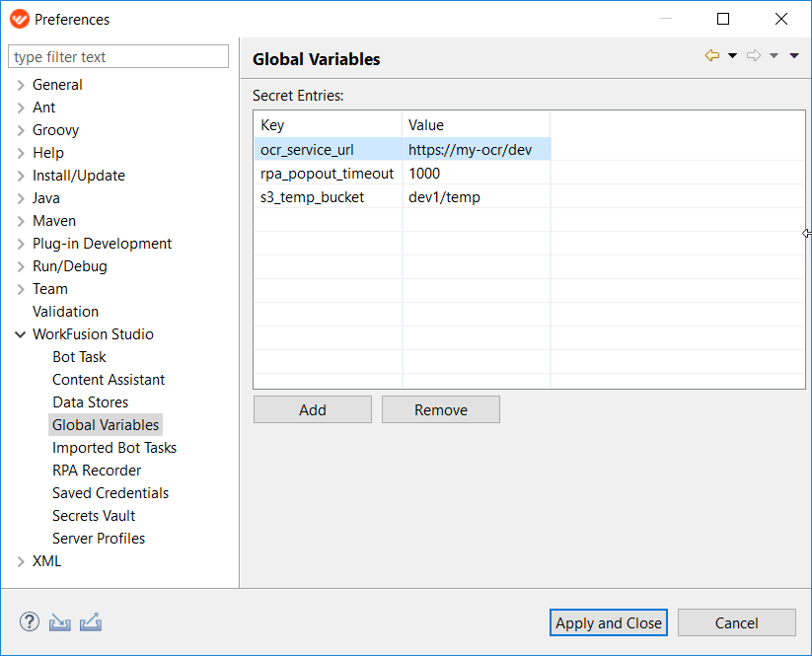This screenshot has height=656, width=812.
Task: Select the General tree label
Action: tap(57, 85)
